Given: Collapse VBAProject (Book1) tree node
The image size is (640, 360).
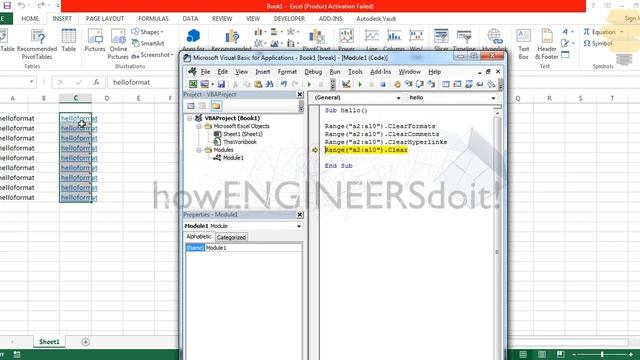Looking at the screenshot, I should pos(189,118).
